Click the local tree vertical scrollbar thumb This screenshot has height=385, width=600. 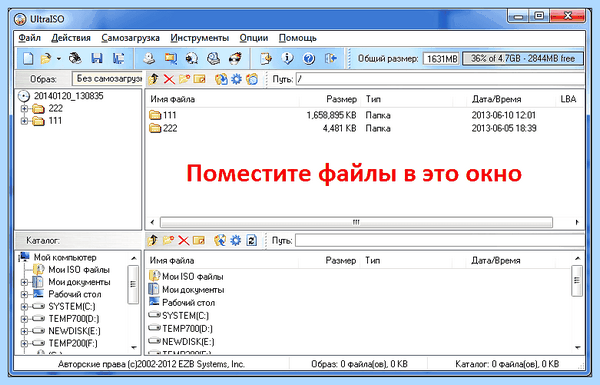(x=133, y=285)
